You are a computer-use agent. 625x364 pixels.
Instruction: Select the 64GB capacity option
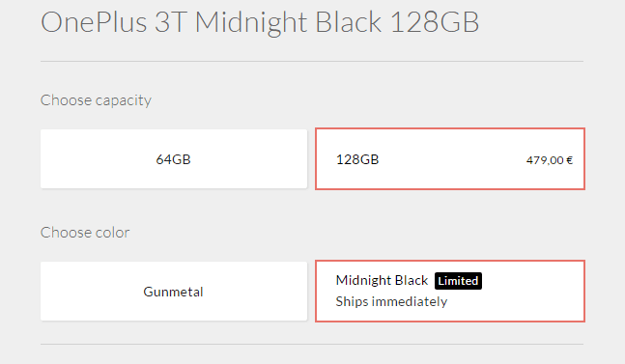174,159
